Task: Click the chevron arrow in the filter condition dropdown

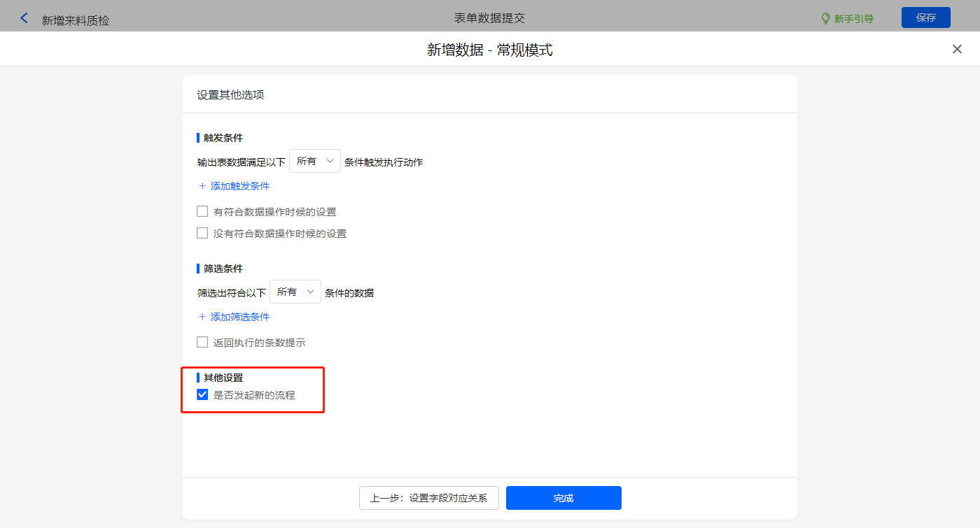Action: coord(311,292)
